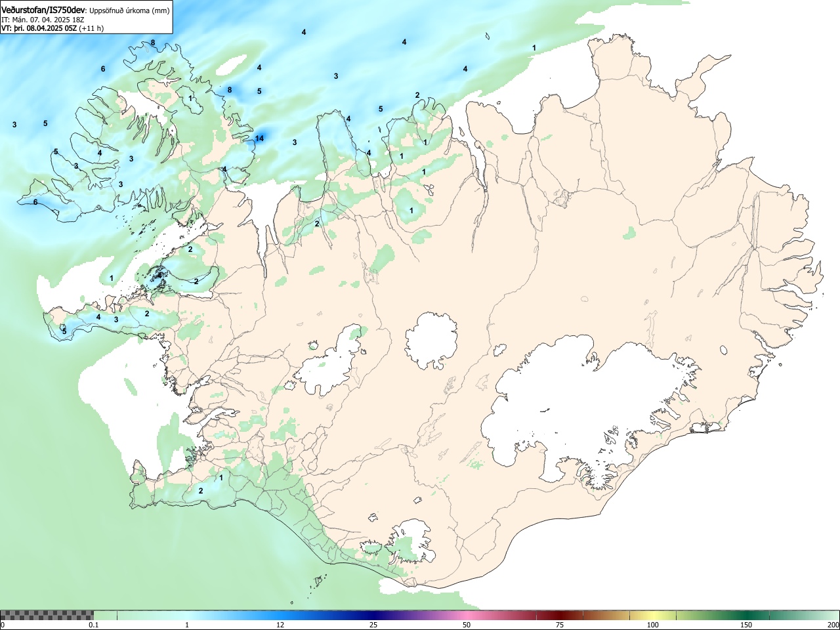
Task: Click the checkered segment of the color scale
Action: pos(47,615)
